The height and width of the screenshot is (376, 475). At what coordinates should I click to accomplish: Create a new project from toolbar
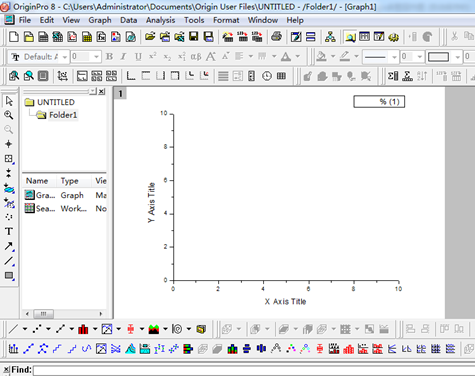(14, 37)
